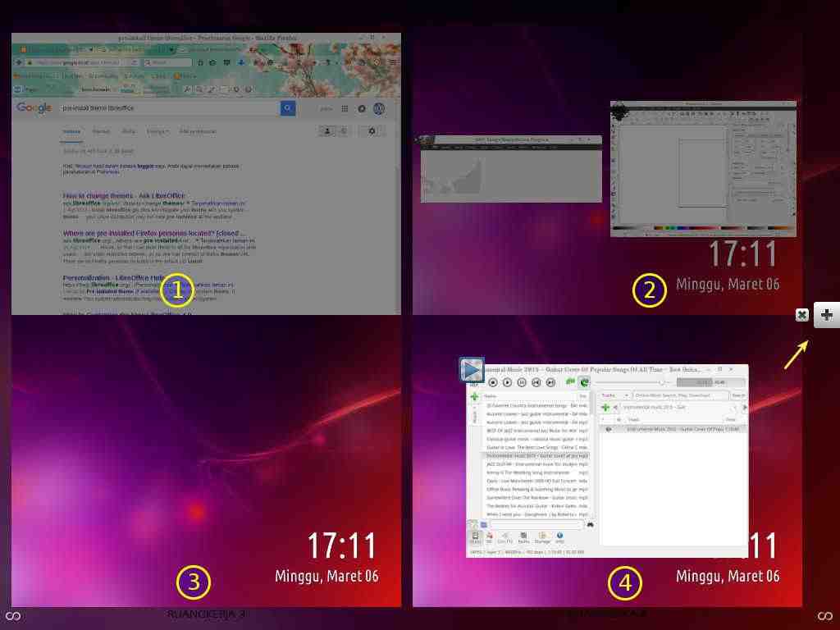The width and height of the screenshot is (840, 630).
Task: Open the Firefox hamburger menu icon
Action: pos(393,62)
